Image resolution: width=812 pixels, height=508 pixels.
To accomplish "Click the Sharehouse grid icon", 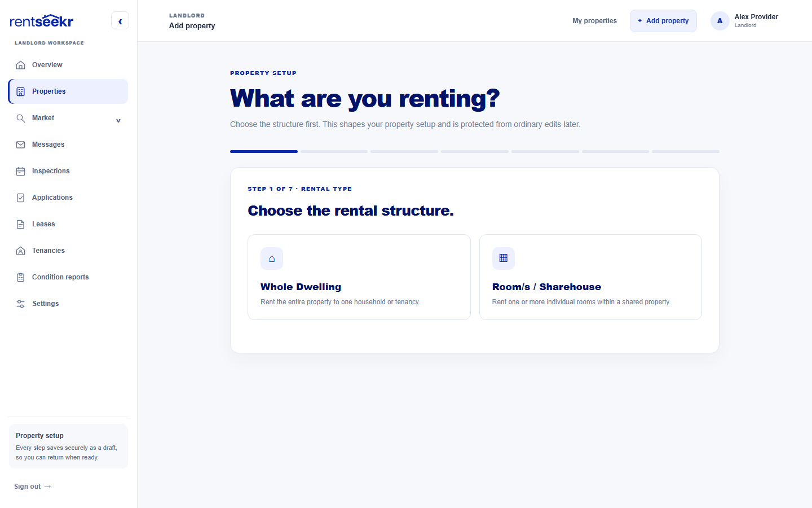I will [x=504, y=259].
